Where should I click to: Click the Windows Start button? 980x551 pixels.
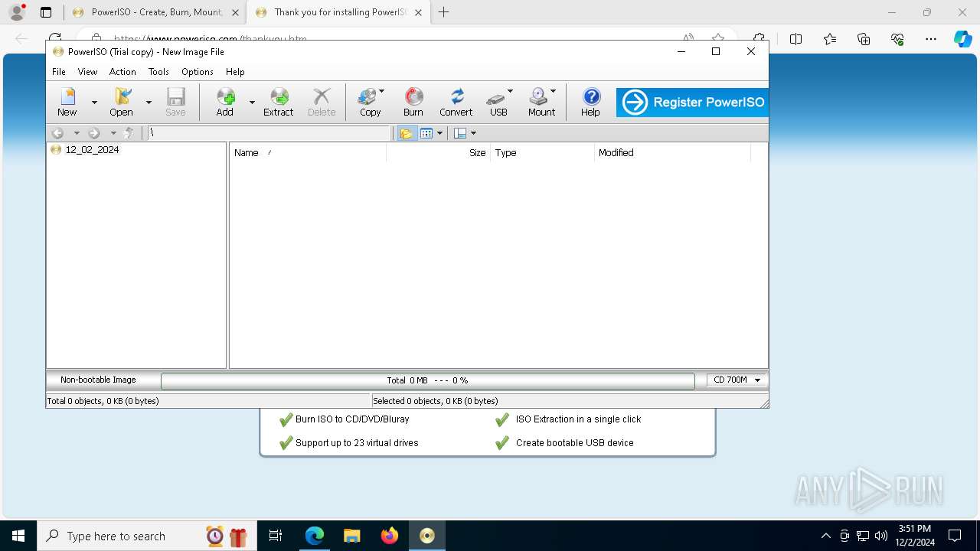coord(18,536)
